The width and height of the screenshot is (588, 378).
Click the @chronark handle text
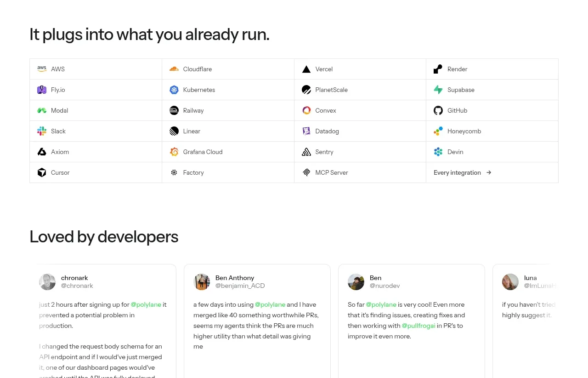tap(77, 286)
